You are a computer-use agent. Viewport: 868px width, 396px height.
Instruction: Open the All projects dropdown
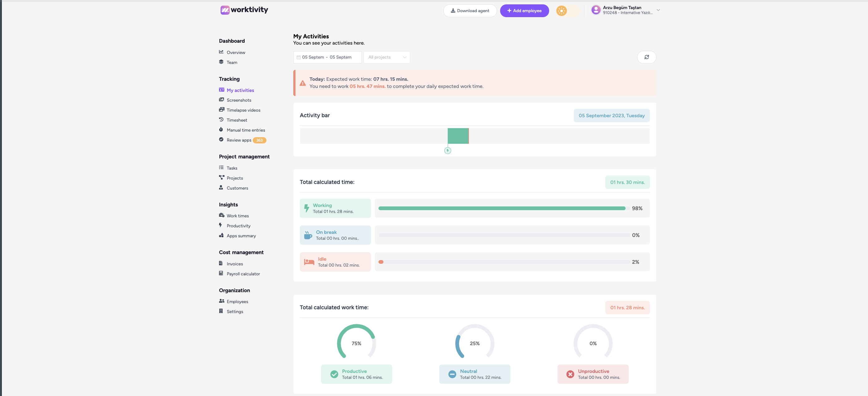(387, 57)
